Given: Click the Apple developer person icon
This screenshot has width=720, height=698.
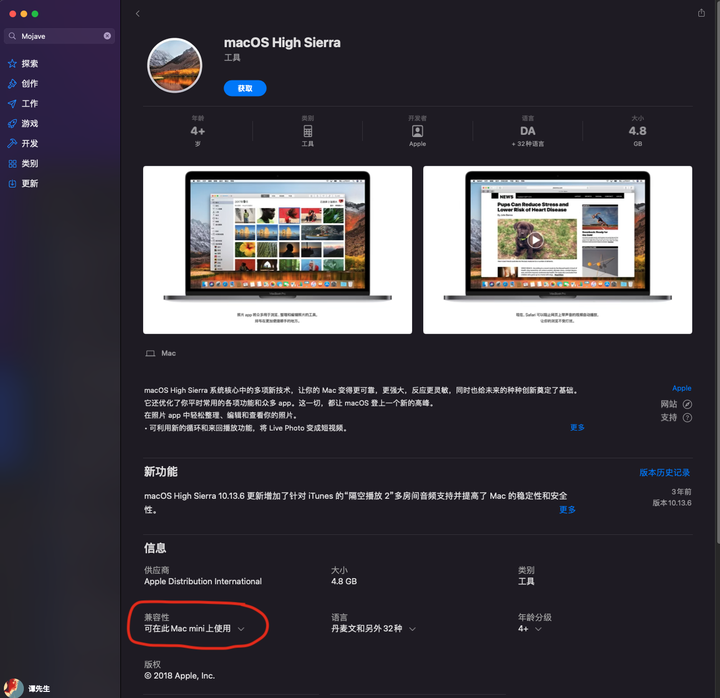Looking at the screenshot, I should pyautogui.click(x=417, y=131).
